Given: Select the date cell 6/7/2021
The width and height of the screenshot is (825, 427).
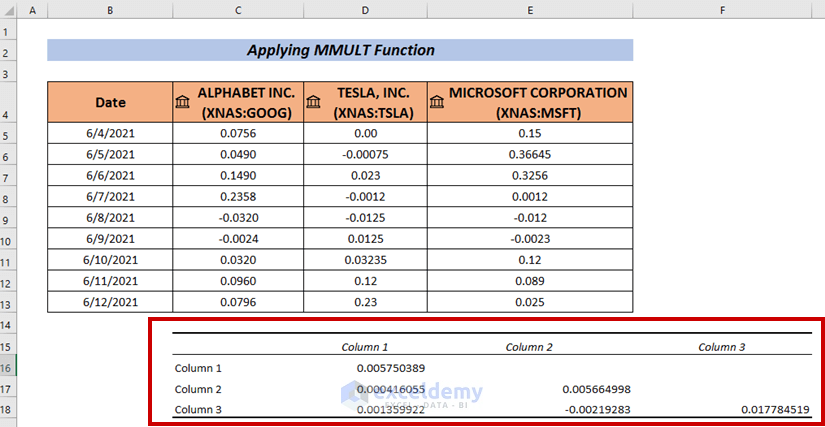Looking at the screenshot, I should tap(110, 197).
